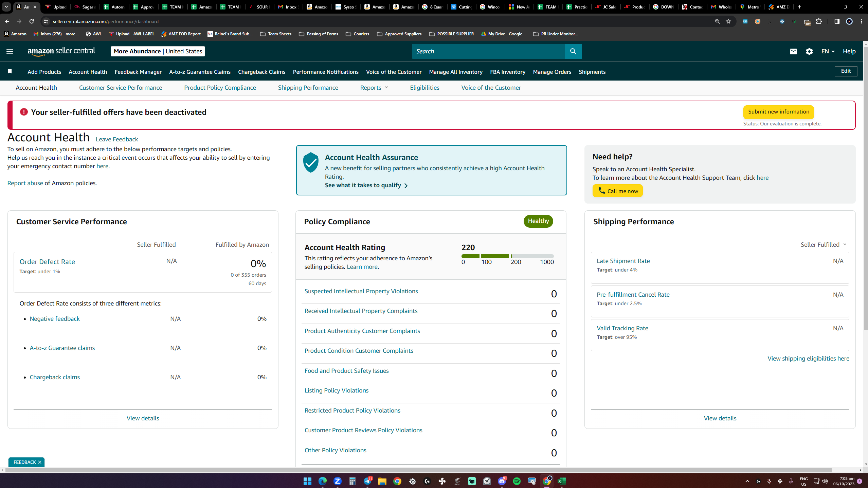This screenshot has height=488, width=868.
Task: Open the messages envelope icon
Action: click(793, 51)
